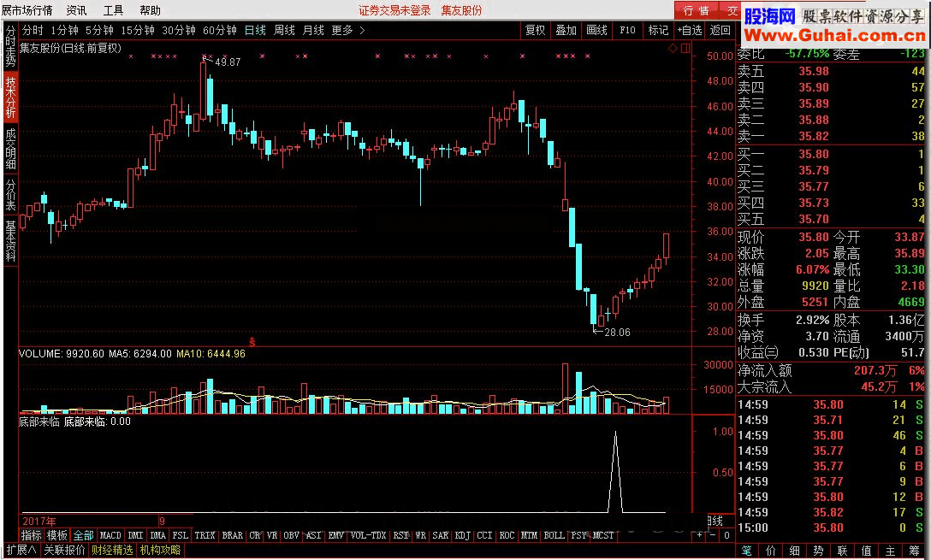Switch to 分时 intraday period
The height and width of the screenshot is (560, 931).
pyautogui.click(x=33, y=30)
